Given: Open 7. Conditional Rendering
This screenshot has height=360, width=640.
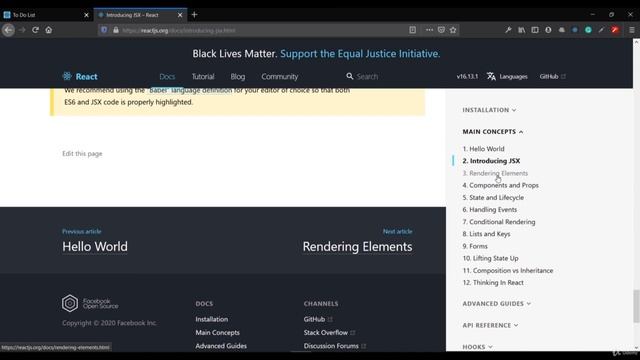Looking at the screenshot, I should (x=499, y=222).
